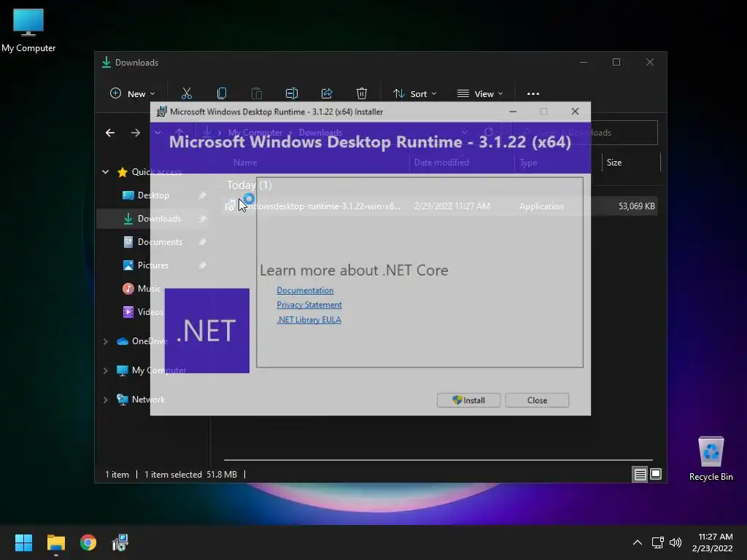Click the Paste icon in Explorer toolbar
Screen dimensions: 747x560
click(x=257, y=94)
